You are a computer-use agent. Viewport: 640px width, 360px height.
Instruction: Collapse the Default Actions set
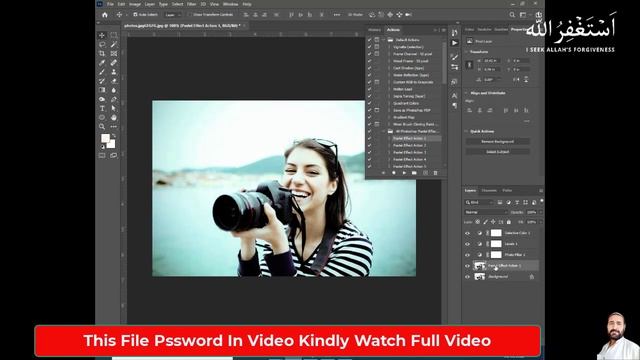[x=384, y=40]
